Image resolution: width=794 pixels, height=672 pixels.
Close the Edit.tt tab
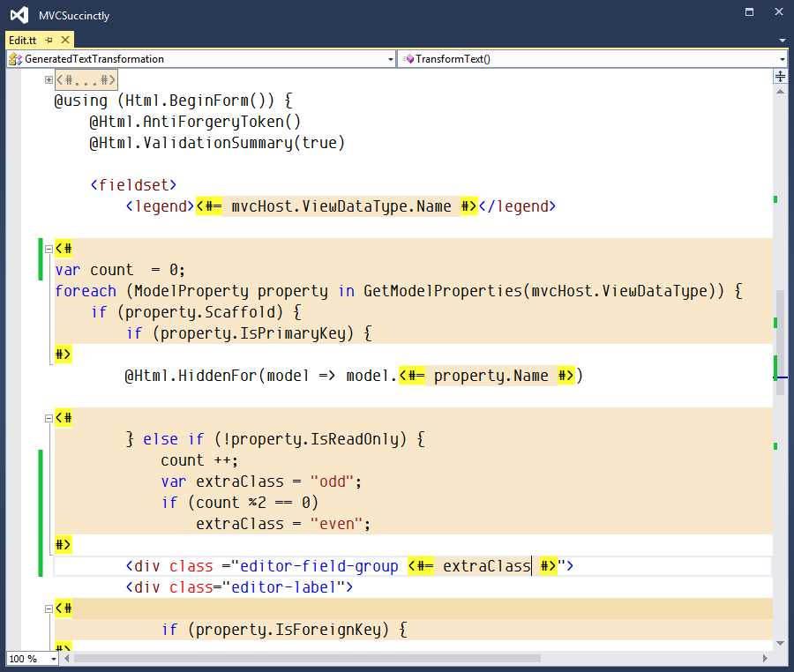[x=65, y=40]
